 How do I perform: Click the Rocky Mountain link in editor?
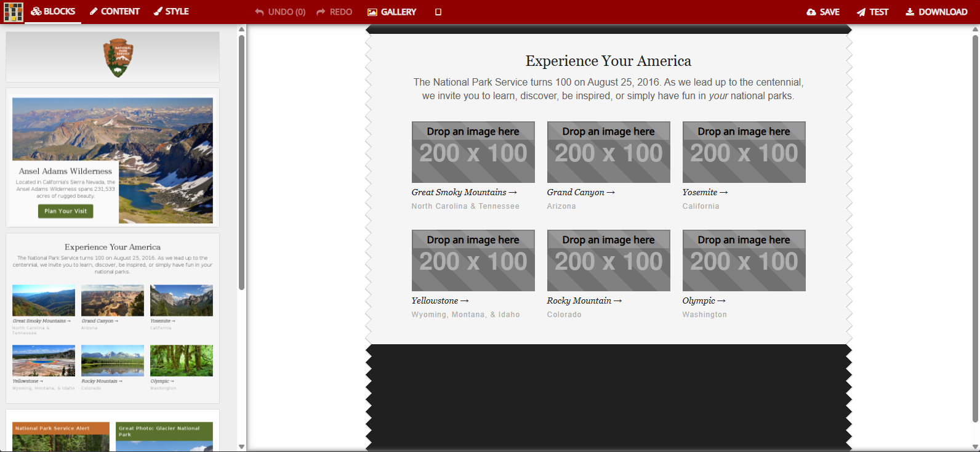pyautogui.click(x=584, y=301)
